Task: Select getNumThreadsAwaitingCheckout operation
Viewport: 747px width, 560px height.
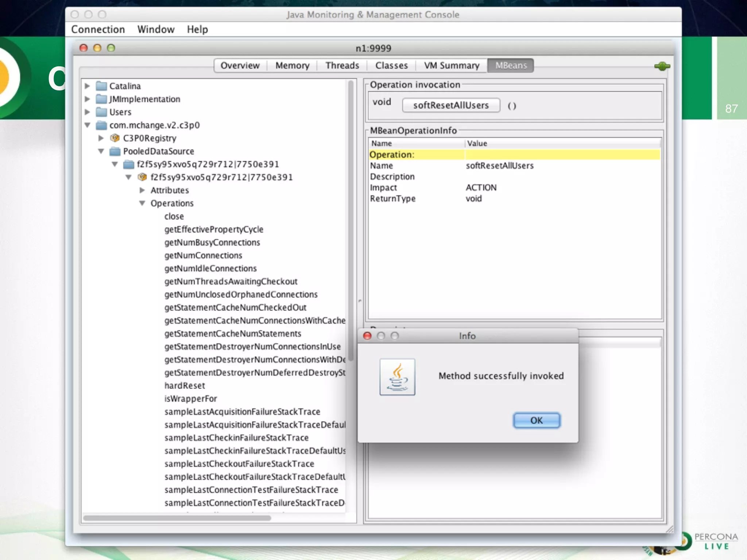Action: point(231,281)
